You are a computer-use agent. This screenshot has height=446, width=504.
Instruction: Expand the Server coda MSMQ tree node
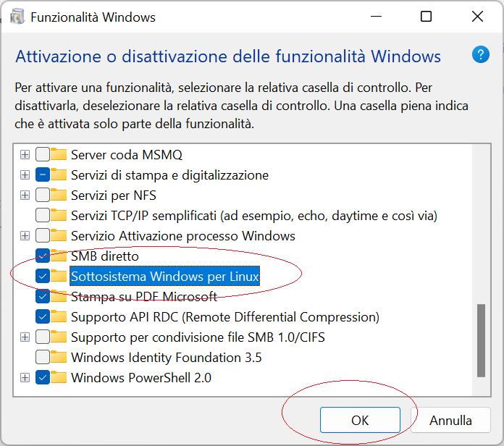pos(25,154)
